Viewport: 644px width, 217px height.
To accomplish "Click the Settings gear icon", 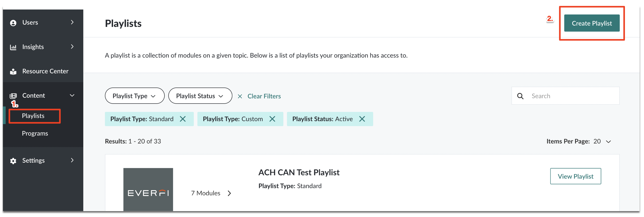I will pos(13,161).
